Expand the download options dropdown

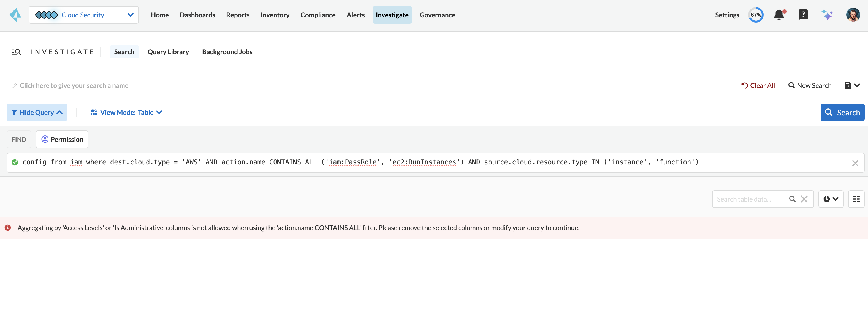831,199
